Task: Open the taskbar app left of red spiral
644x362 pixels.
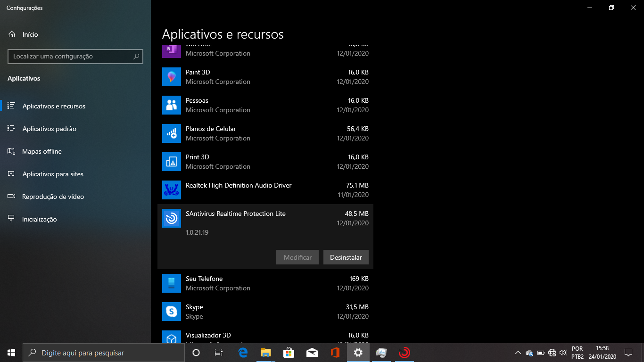Action: 381,353
